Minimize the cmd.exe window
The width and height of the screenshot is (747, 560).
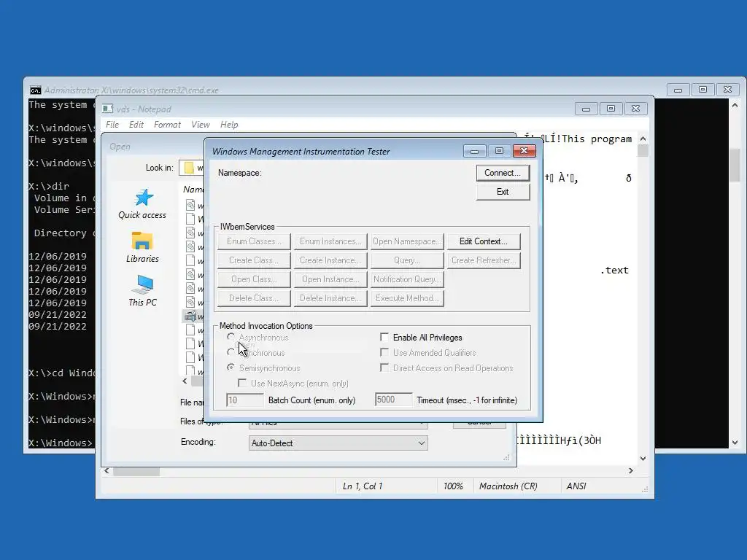tap(678, 90)
